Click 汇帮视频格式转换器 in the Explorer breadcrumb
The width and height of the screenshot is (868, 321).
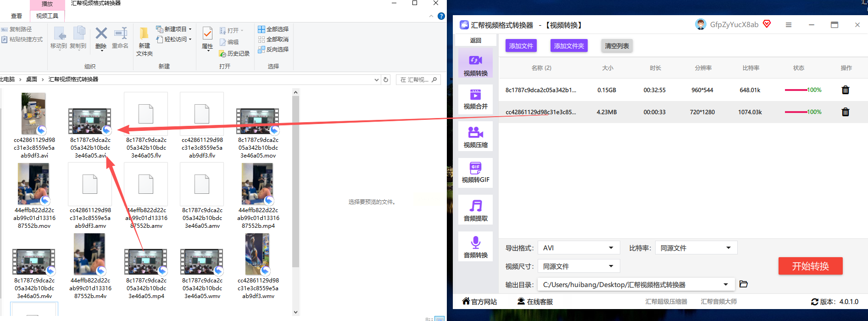[x=73, y=79]
